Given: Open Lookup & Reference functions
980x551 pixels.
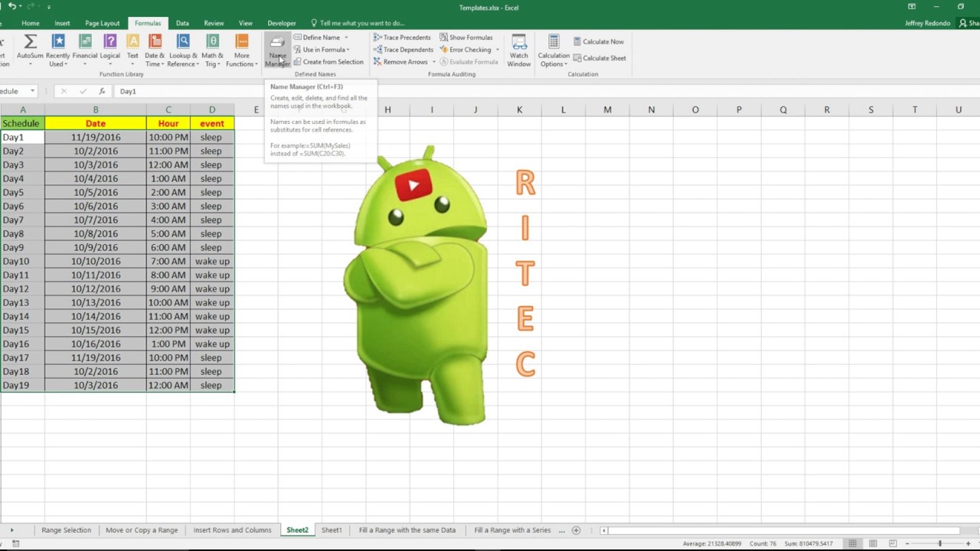Looking at the screenshot, I should [184, 50].
